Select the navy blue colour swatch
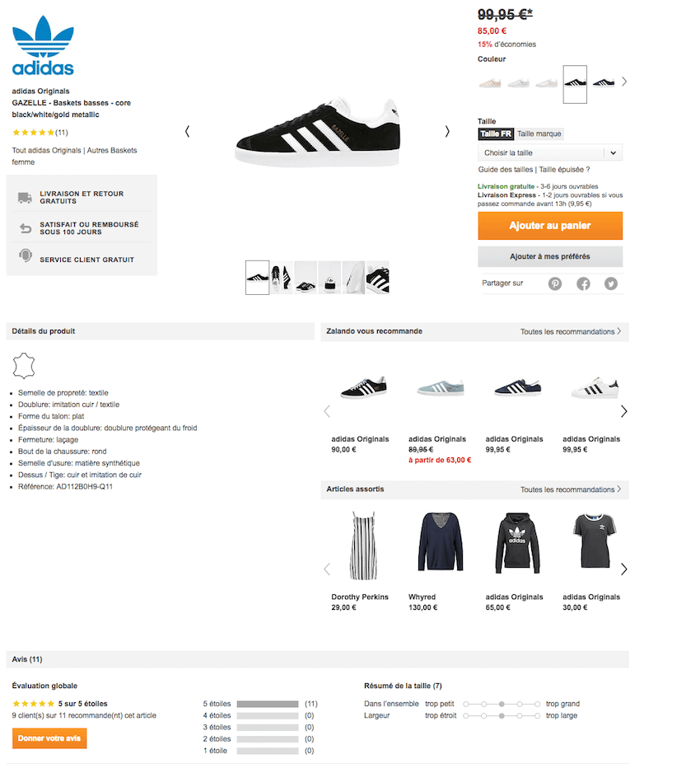The image size is (700, 768). pos(603,82)
